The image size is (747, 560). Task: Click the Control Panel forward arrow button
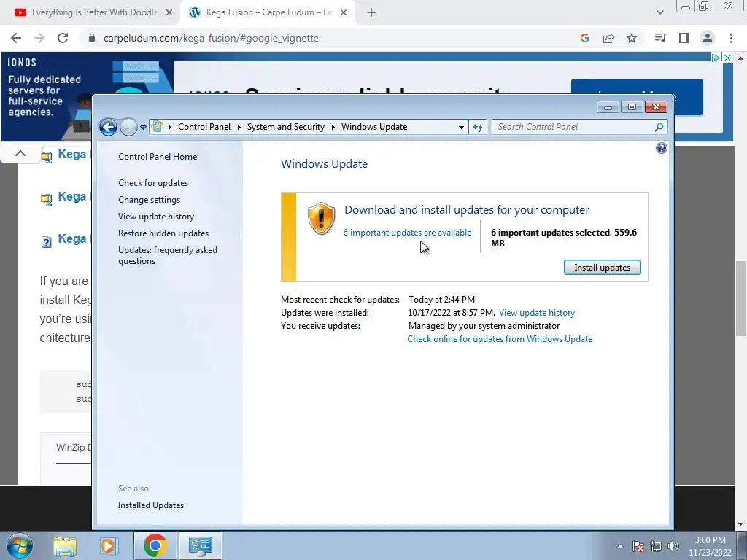click(128, 127)
